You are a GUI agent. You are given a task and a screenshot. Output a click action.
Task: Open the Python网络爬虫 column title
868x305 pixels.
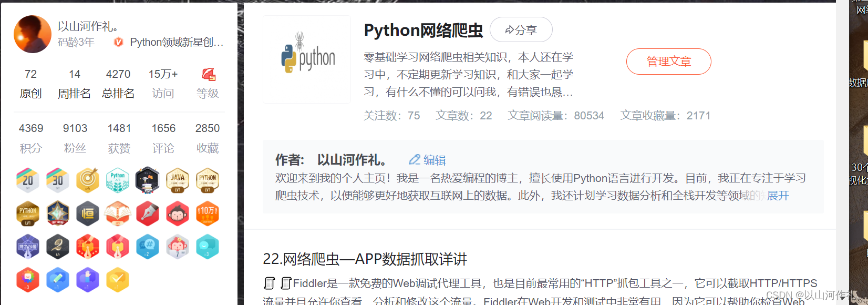423,30
